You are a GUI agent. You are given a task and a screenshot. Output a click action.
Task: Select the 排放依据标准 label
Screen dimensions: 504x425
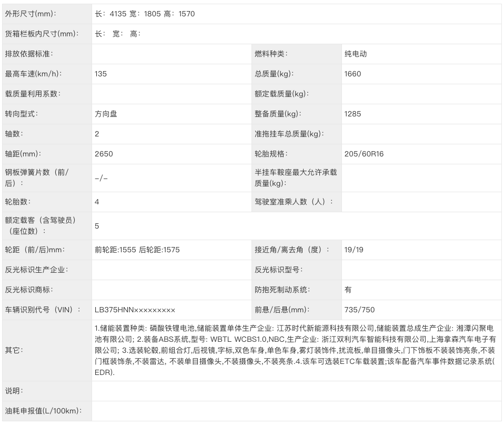tap(29, 54)
